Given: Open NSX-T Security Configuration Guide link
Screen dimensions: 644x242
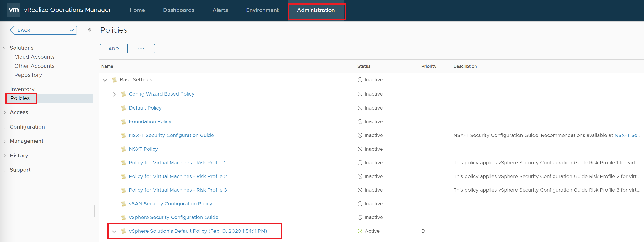Looking at the screenshot, I should pos(171,135).
